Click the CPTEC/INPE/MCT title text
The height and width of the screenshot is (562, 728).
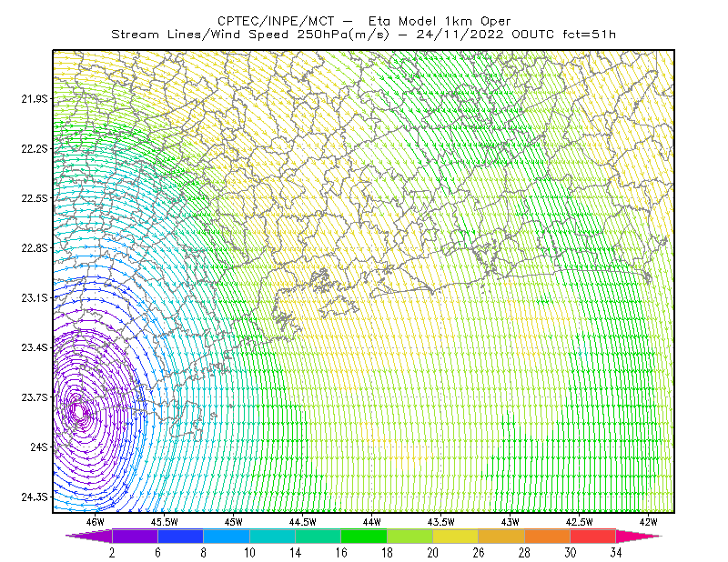click(276, 21)
